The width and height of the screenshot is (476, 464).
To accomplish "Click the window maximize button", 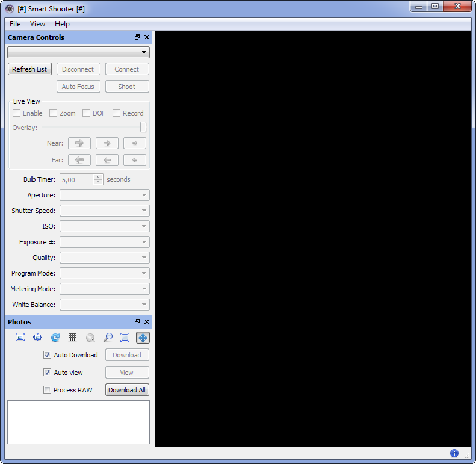I will (x=435, y=7).
